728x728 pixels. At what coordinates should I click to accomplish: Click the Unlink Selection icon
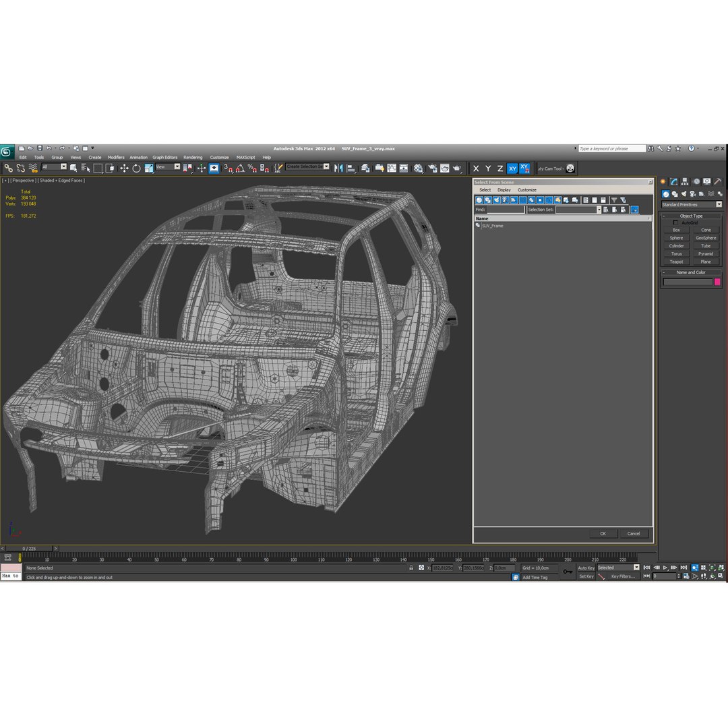20,168
